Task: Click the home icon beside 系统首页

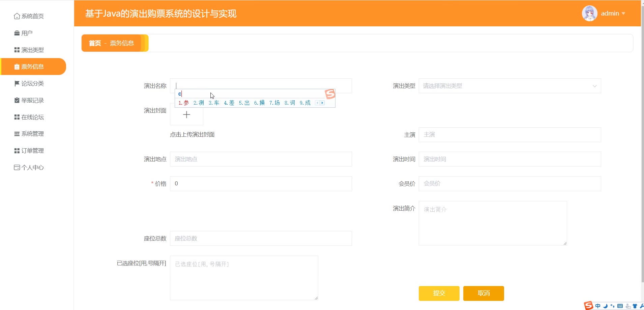Action: [17, 16]
